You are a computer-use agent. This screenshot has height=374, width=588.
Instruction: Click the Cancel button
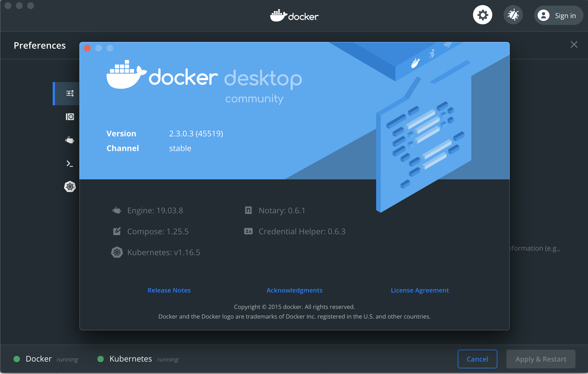pos(477,359)
